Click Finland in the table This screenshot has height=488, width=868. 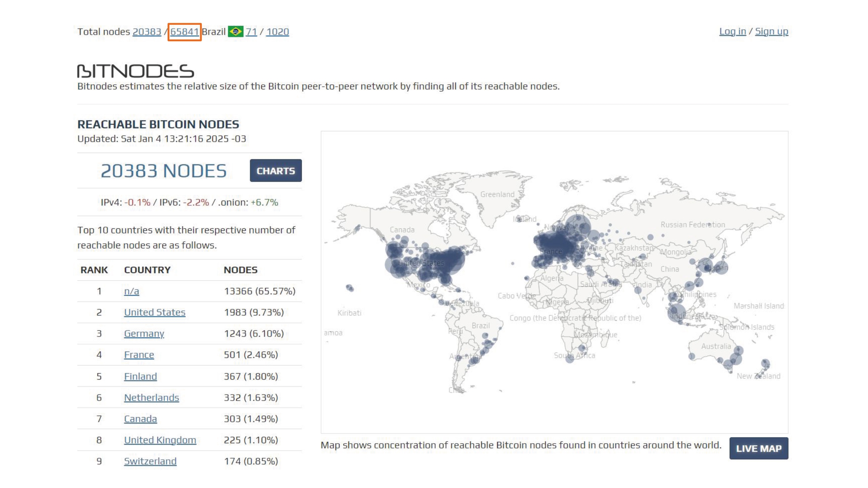[141, 376]
